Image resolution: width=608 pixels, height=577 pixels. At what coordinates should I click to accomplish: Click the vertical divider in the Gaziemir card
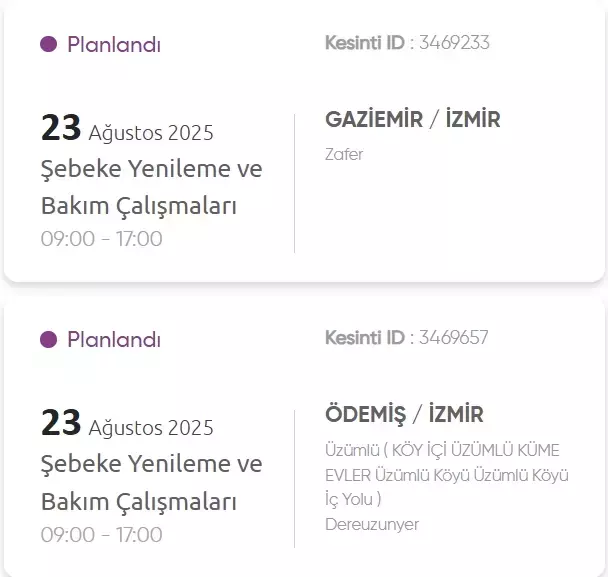pyautogui.click(x=294, y=183)
